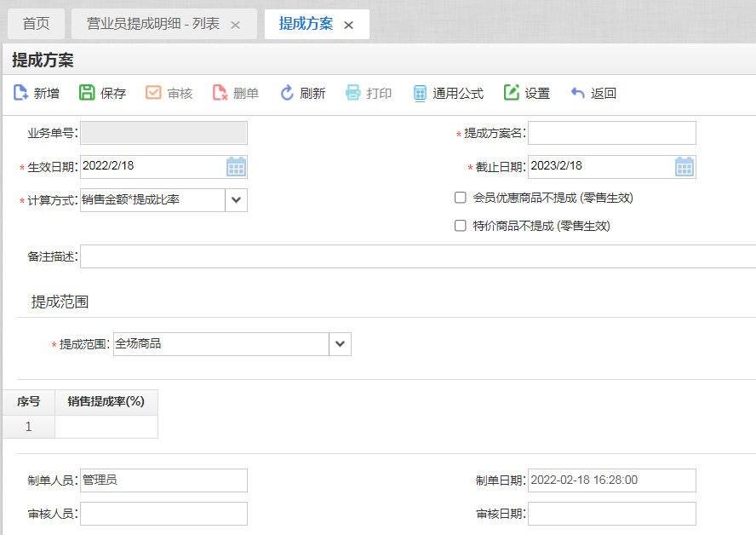Switch to 营业员提成明细 - 列表 tab

pyautogui.click(x=153, y=24)
